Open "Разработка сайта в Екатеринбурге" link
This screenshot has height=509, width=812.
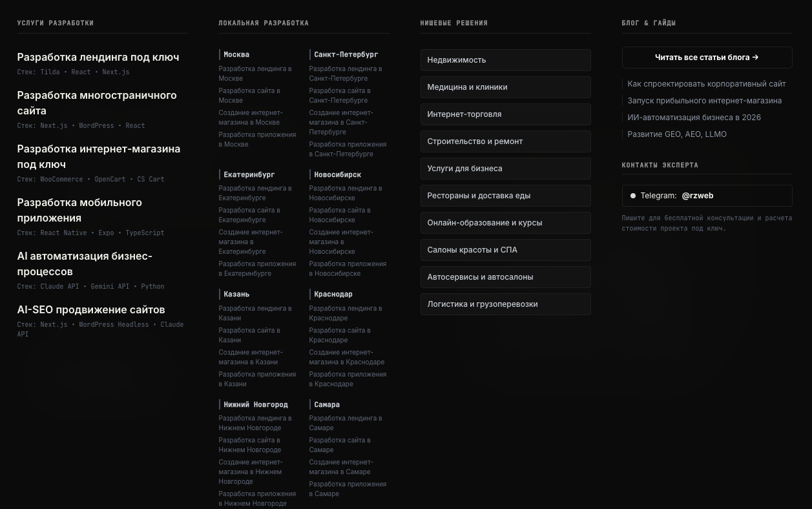pyautogui.click(x=249, y=215)
